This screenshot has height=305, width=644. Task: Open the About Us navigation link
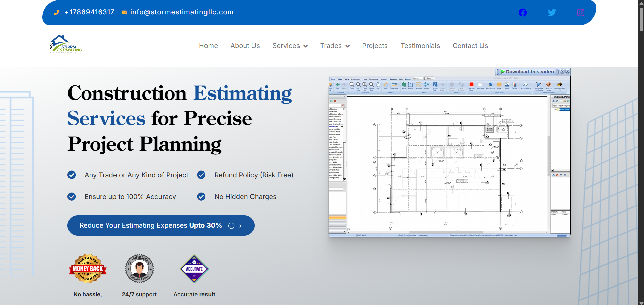click(245, 46)
